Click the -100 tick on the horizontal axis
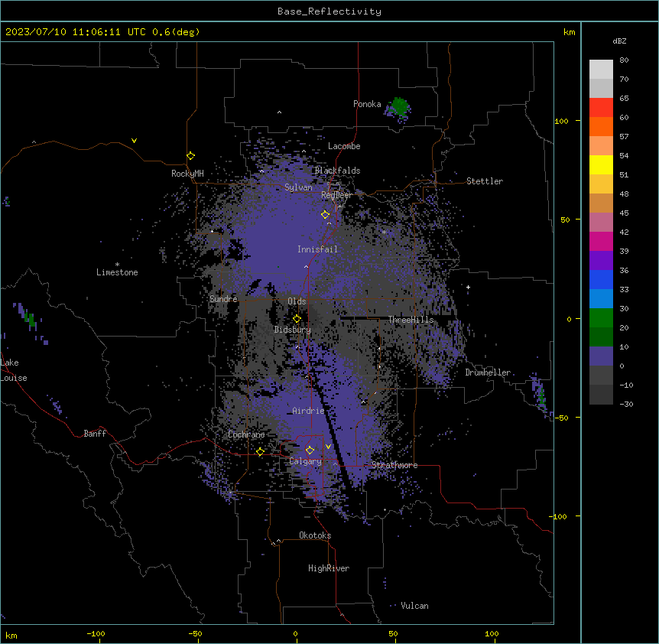Viewport: 659px width, 644px height. point(96,633)
